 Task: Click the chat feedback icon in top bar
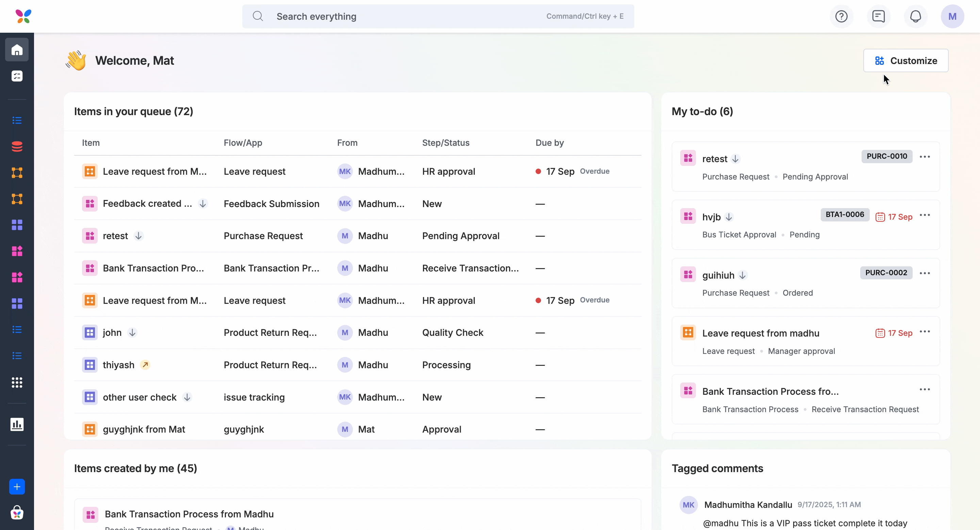pos(878,16)
